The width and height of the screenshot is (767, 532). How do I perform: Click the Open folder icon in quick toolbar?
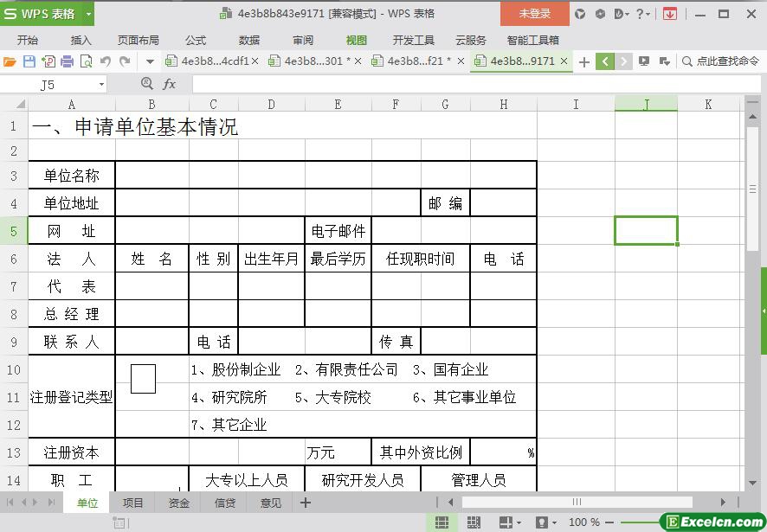(x=10, y=61)
